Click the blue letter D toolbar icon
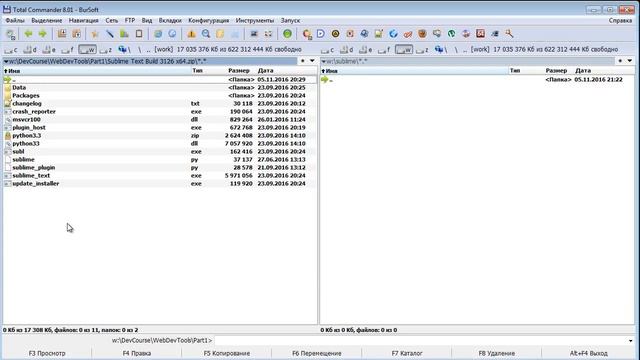640x360 pixels. [321, 34]
